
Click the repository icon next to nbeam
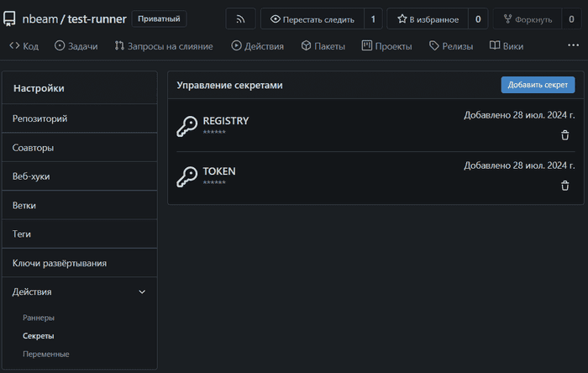[x=10, y=18]
